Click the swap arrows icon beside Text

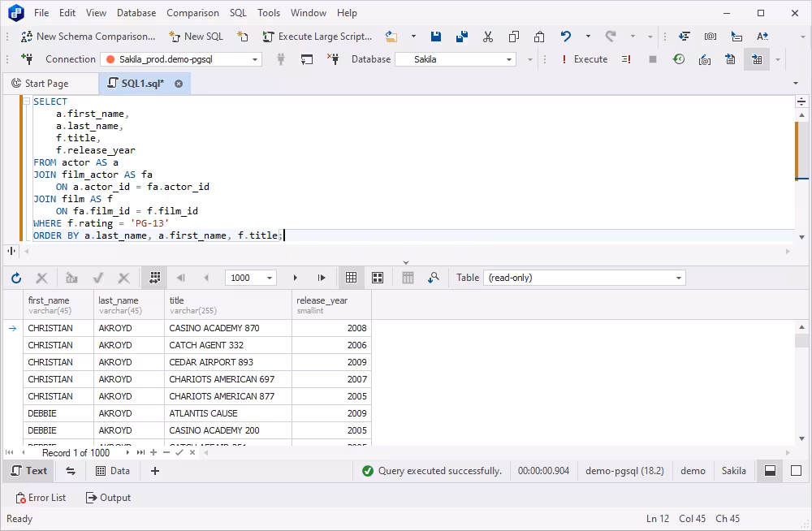point(71,471)
